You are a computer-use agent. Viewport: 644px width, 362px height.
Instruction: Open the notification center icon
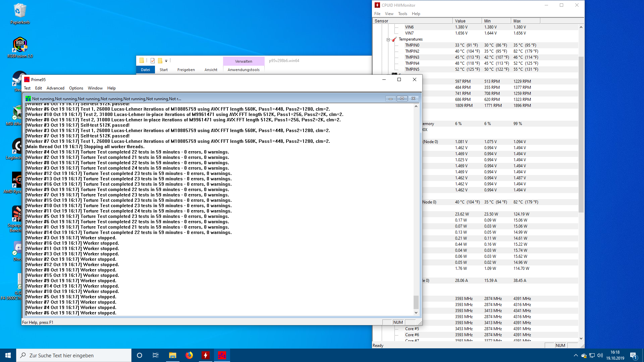click(x=633, y=355)
